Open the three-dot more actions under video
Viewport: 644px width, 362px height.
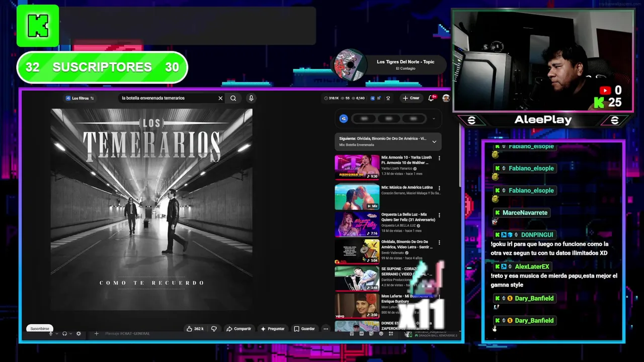326,329
